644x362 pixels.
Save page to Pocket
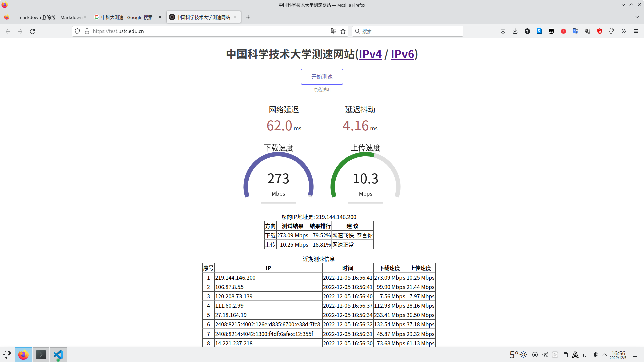tap(503, 31)
